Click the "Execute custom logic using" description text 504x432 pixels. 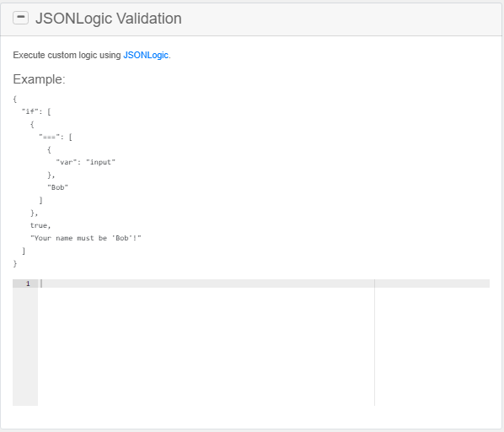pos(67,55)
